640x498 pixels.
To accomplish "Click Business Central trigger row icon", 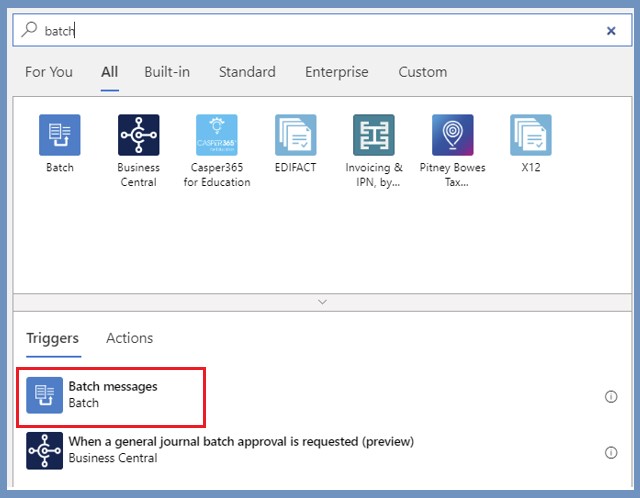I will [44, 451].
